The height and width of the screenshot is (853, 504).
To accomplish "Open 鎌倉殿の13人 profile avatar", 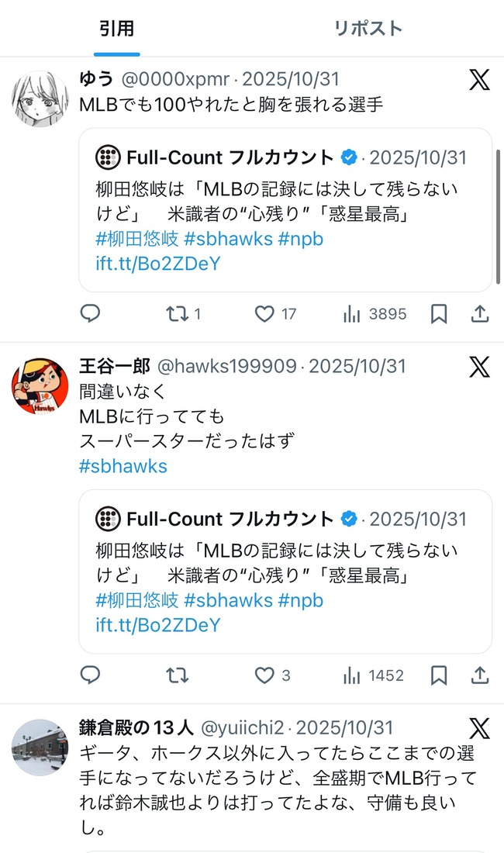I will tap(40, 747).
